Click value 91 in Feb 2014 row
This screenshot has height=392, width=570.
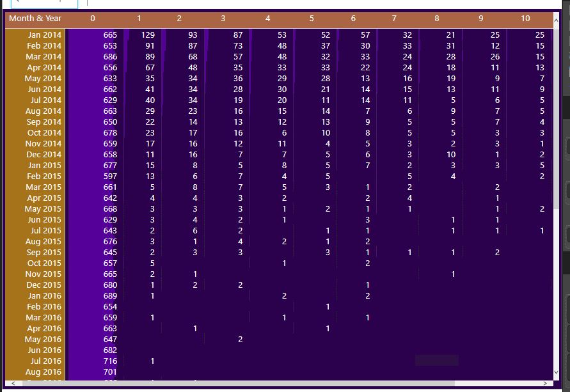(x=150, y=46)
